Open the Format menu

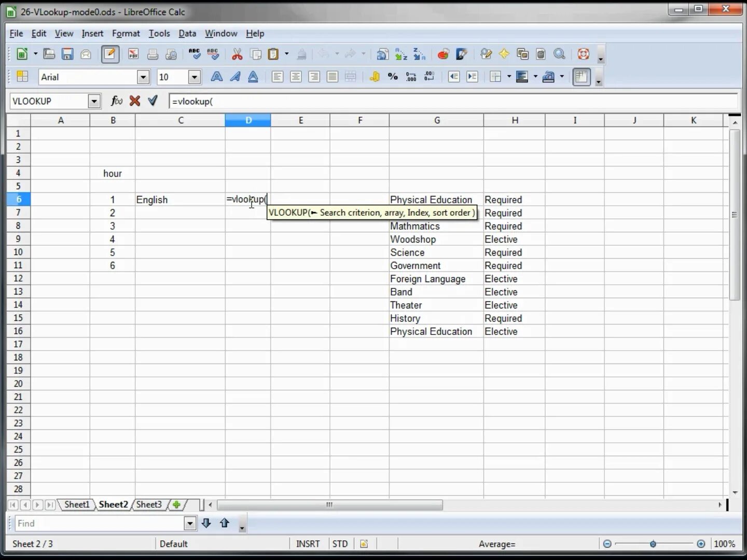(x=126, y=33)
